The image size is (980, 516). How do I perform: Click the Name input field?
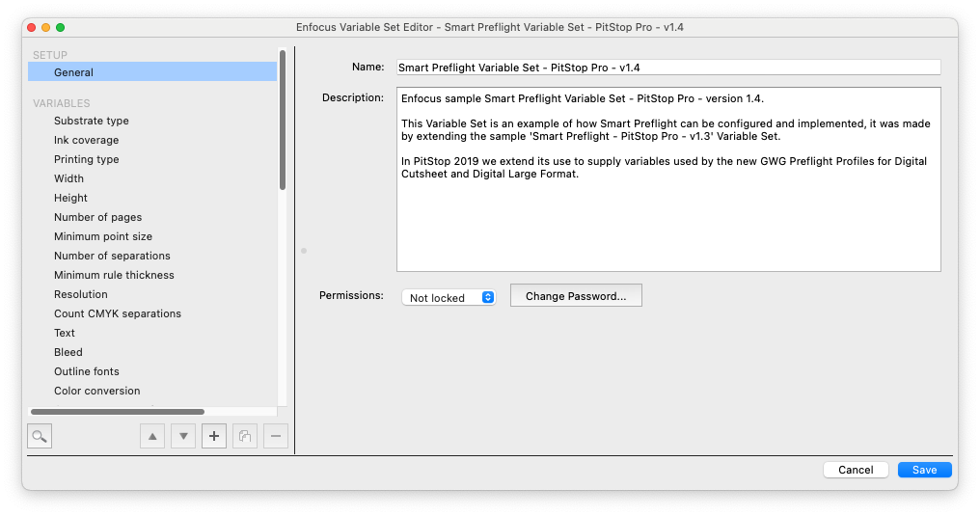pyautogui.click(x=668, y=68)
